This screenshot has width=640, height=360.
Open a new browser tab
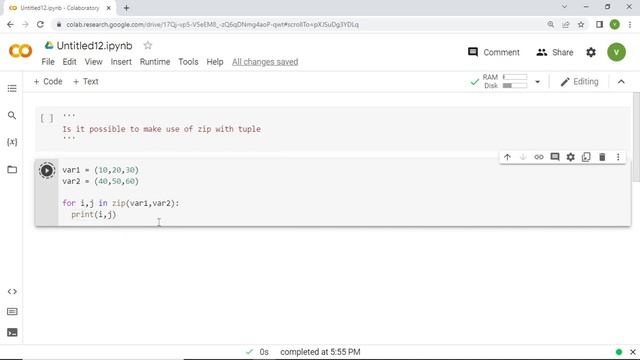126,8
